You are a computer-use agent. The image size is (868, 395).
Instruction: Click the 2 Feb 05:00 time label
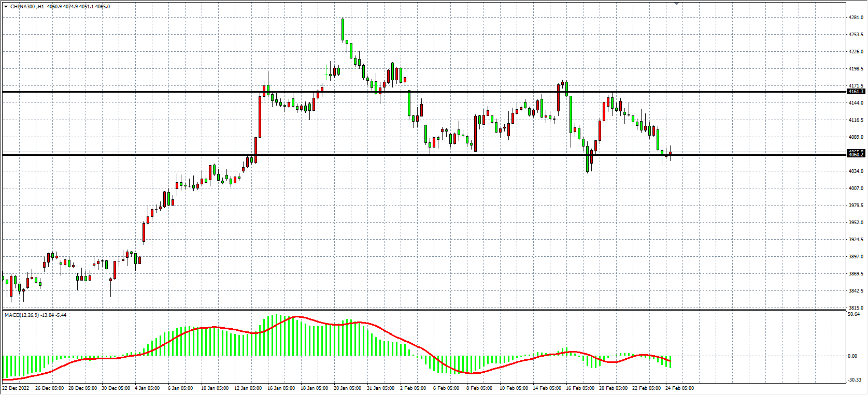coord(413,388)
